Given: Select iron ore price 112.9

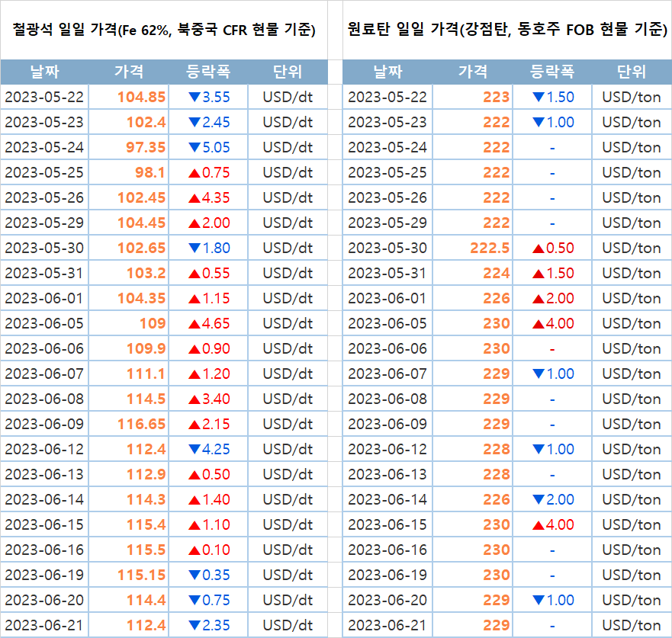Looking at the screenshot, I should (x=146, y=474).
